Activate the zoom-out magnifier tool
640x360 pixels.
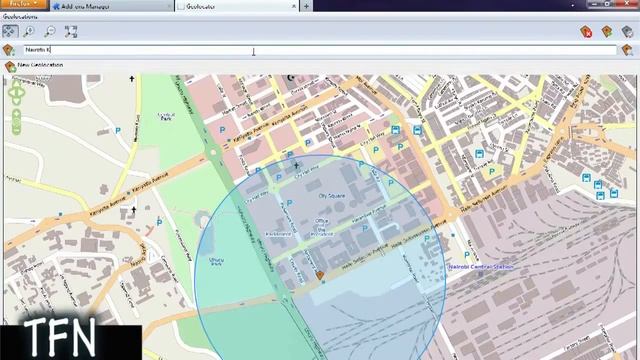50,31
